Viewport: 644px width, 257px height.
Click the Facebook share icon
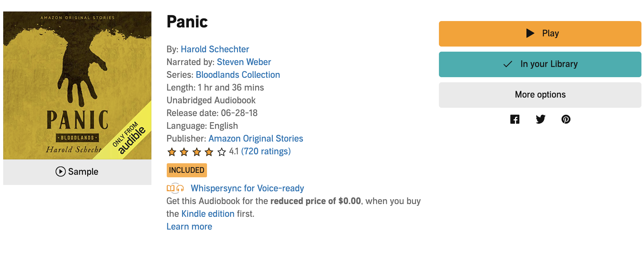pos(515,119)
